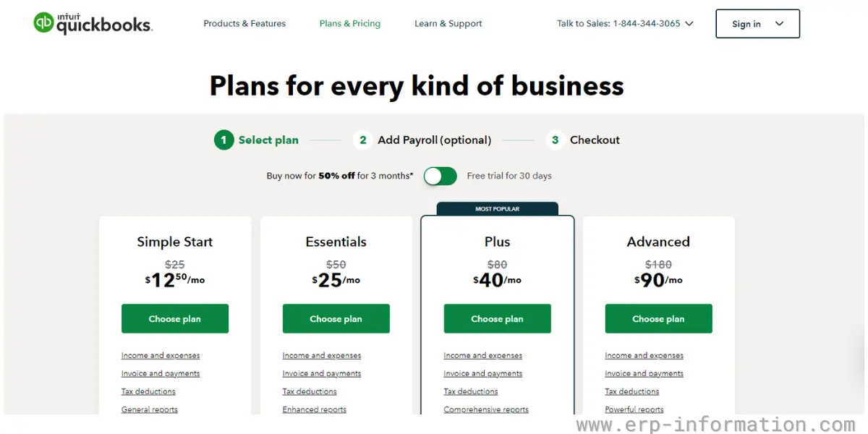
Task: Click the MOST POPULAR badge on Plus
Action: click(x=497, y=208)
